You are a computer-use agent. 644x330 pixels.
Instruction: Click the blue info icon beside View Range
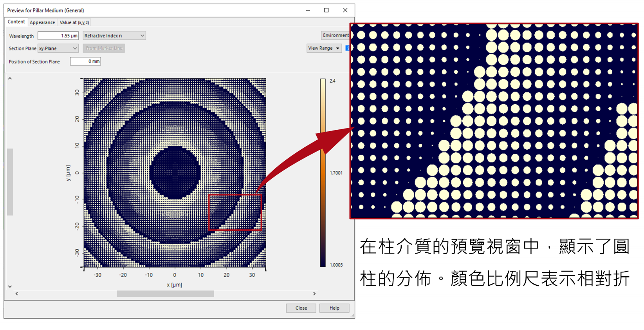[x=347, y=48]
